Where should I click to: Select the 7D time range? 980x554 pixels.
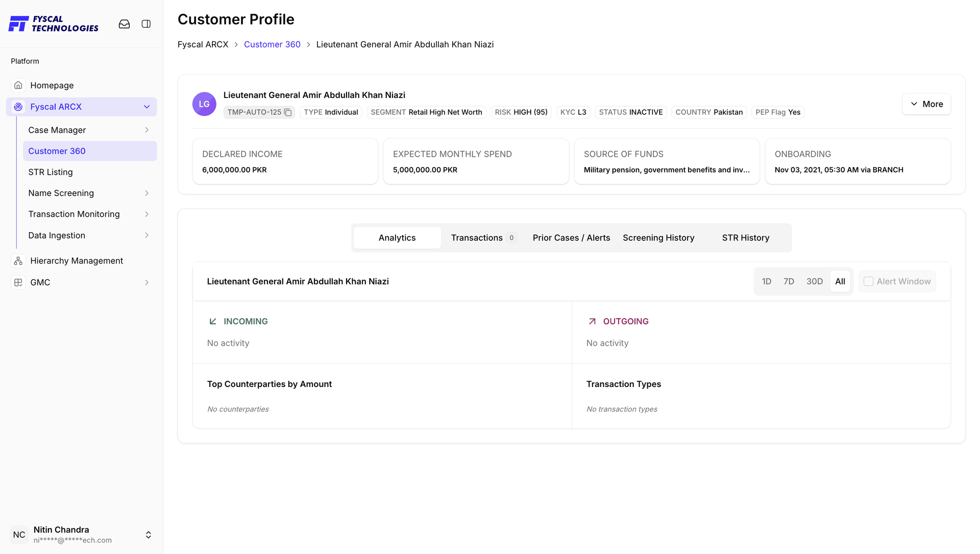coord(789,281)
